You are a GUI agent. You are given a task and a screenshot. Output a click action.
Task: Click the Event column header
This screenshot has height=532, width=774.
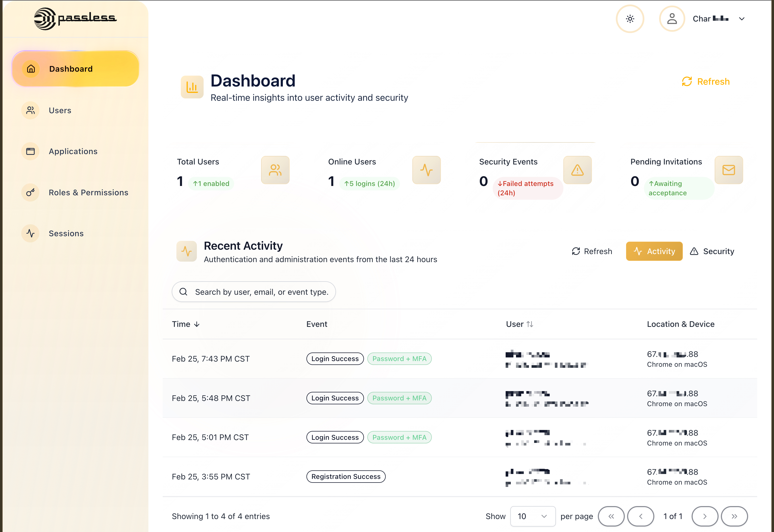pyautogui.click(x=317, y=324)
